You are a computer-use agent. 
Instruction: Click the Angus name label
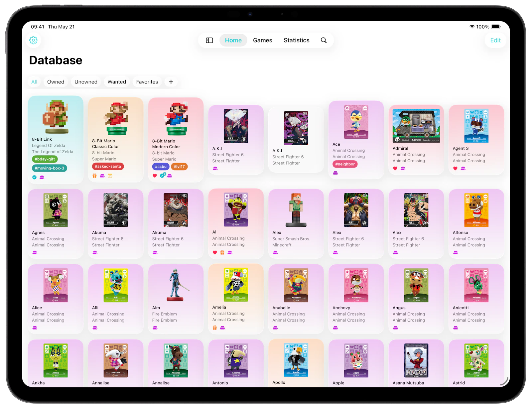coord(399,308)
